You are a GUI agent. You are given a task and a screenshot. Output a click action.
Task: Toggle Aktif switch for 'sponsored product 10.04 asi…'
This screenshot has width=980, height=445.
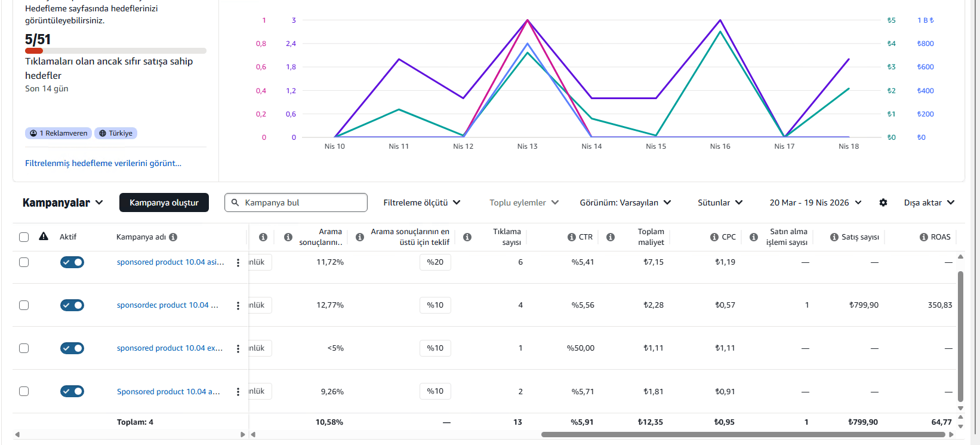coord(72,262)
